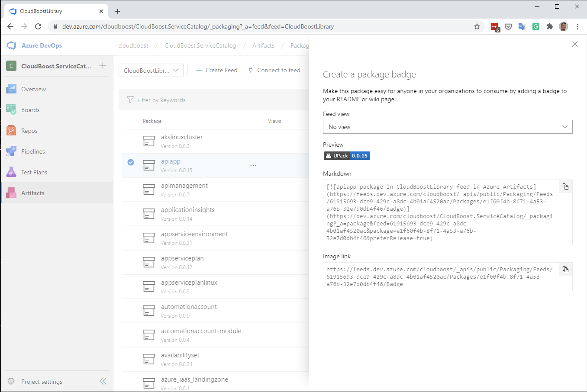Expand the Feed view dropdown

click(x=447, y=127)
